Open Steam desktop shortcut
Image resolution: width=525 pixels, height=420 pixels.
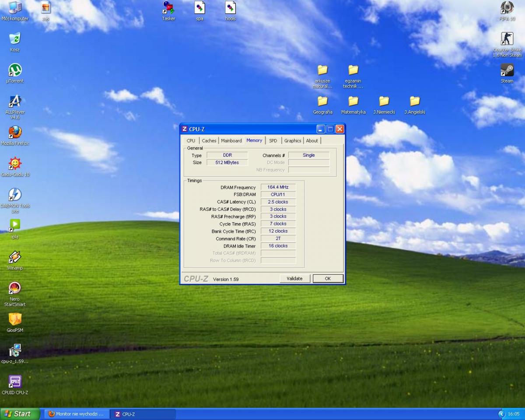(x=507, y=73)
